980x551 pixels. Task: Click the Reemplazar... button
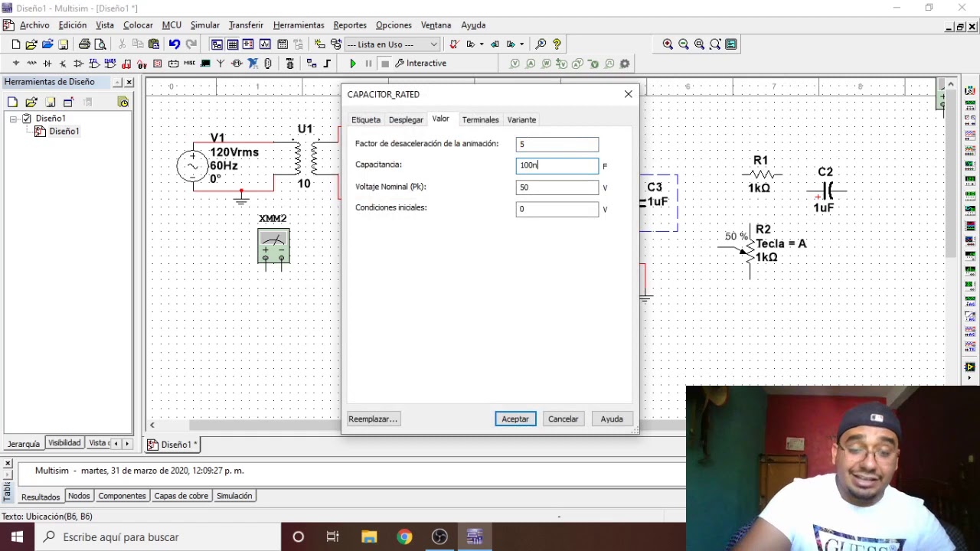click(x=373, y=419)
